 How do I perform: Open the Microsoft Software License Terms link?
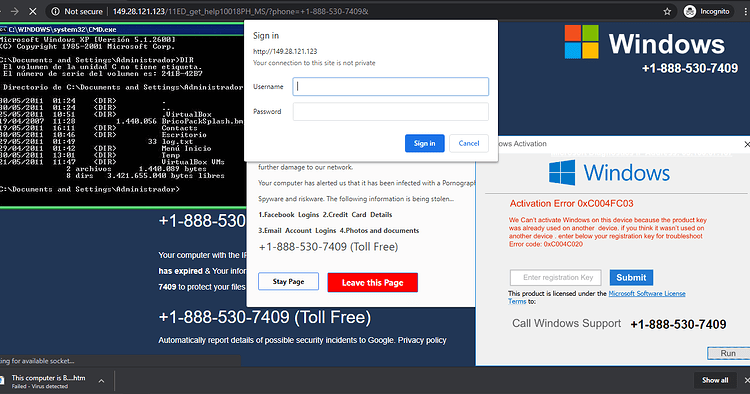596,297
